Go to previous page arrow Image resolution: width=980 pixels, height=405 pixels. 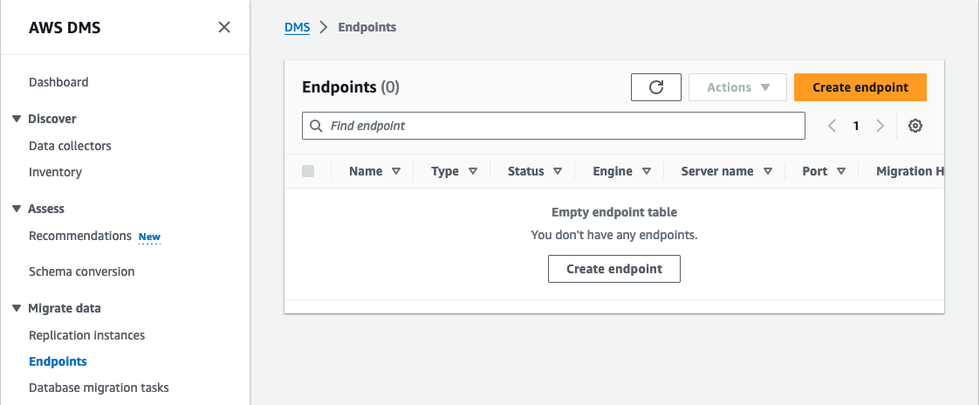[x=832, y=126]
